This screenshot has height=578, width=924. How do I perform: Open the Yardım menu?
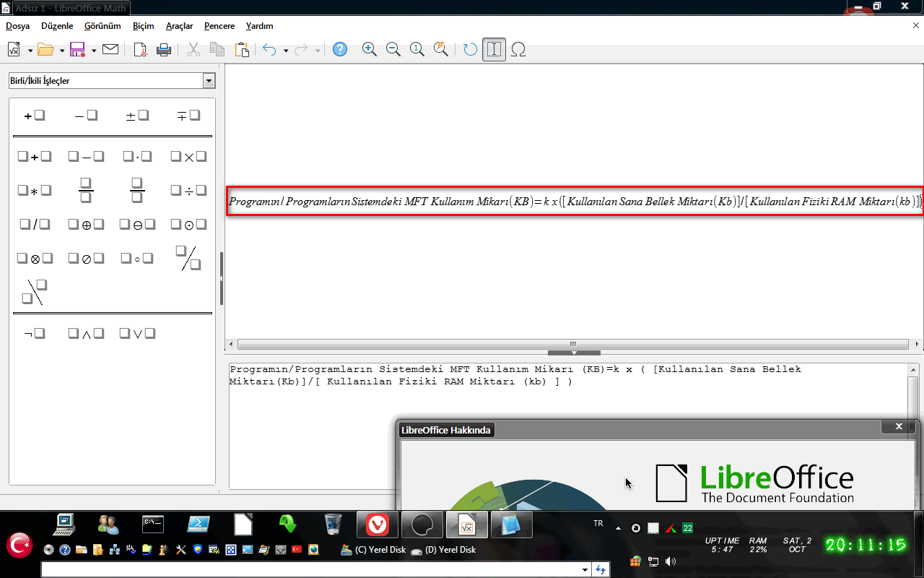[260, 25]
